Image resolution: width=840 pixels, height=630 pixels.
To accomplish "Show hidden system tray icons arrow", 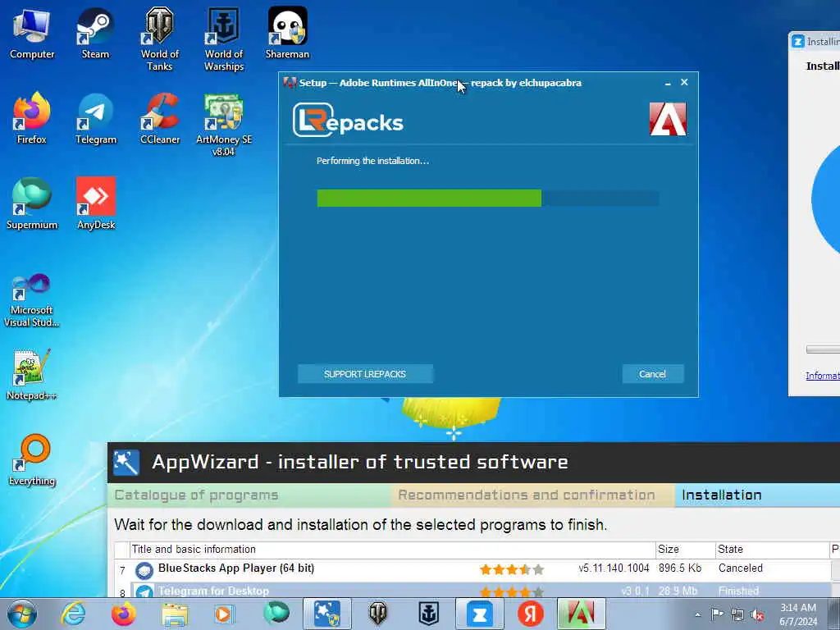I will [697, 615].
